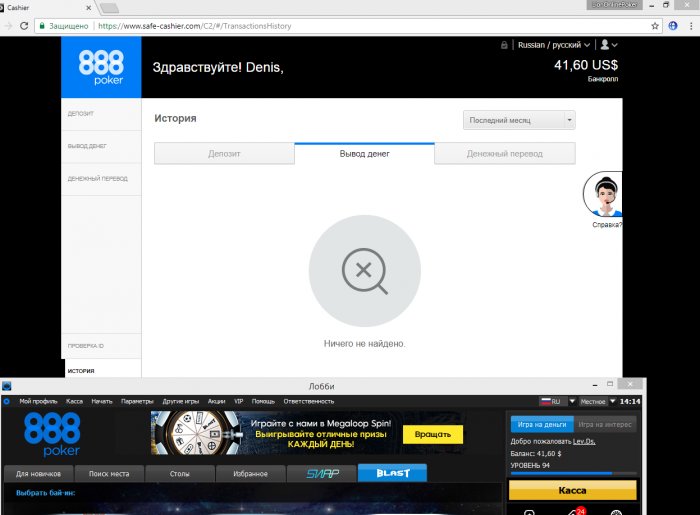Open the Russian / русский language dropdown
This screenshot has height=515, width=700.
click(554, 45)
